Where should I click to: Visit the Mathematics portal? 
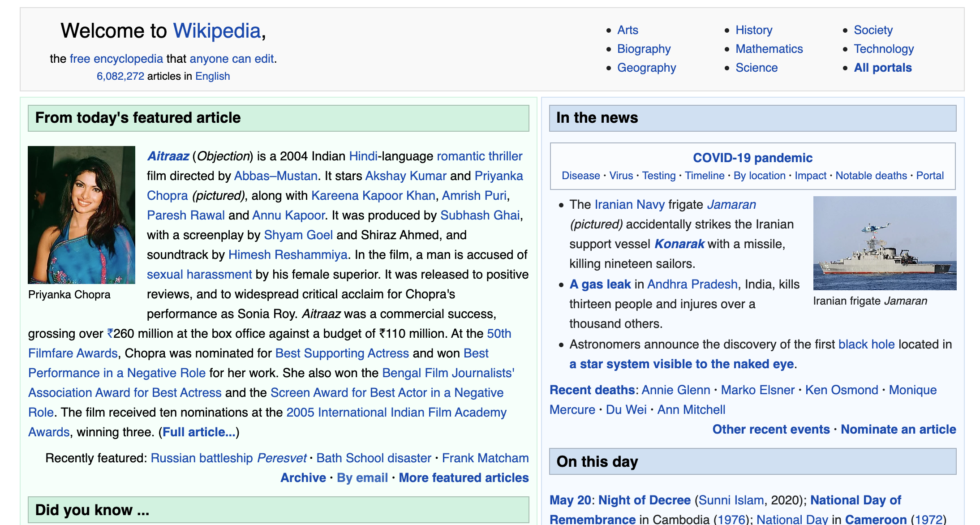click(769, 49)
